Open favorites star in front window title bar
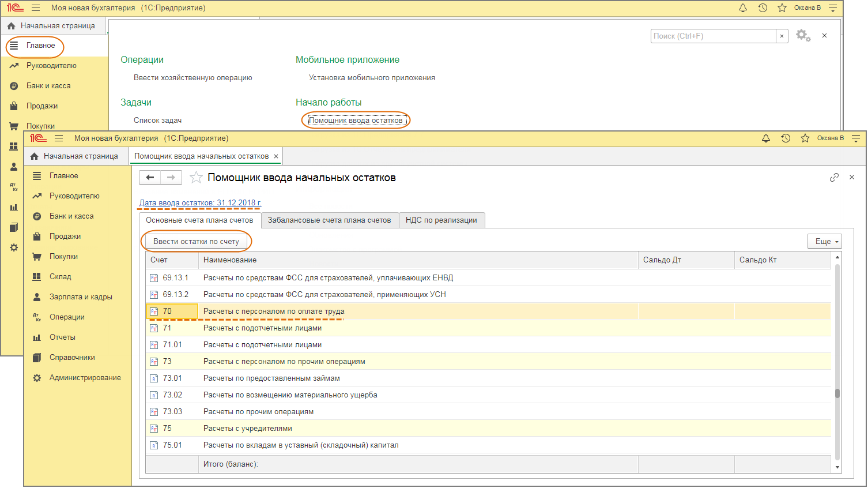Screen dimensions: 868x488 (x=805, y=138)
